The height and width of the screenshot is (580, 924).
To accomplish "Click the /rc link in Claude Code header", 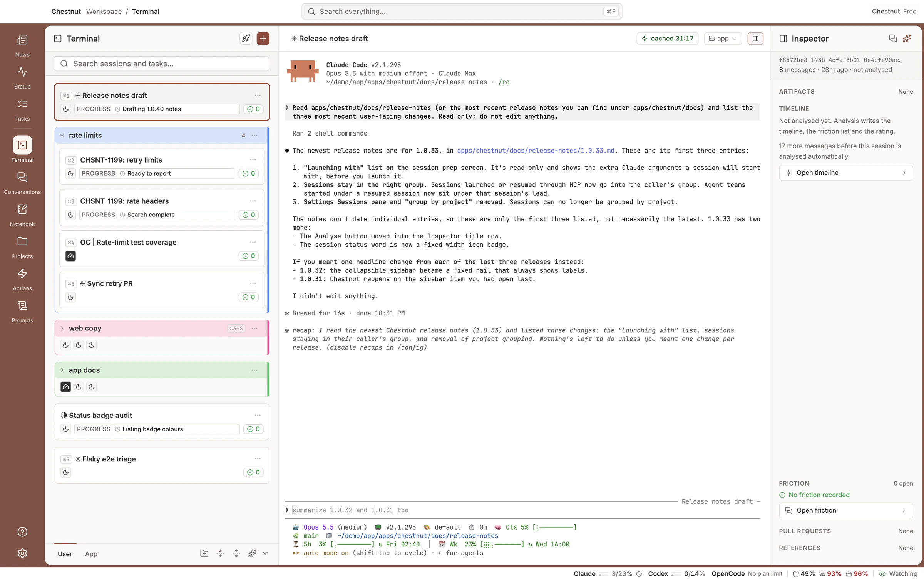I will click(504, 82).
